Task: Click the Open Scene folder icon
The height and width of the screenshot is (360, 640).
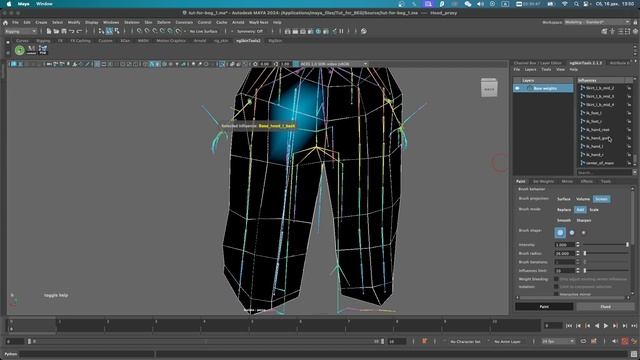Action: coord(56,31)
